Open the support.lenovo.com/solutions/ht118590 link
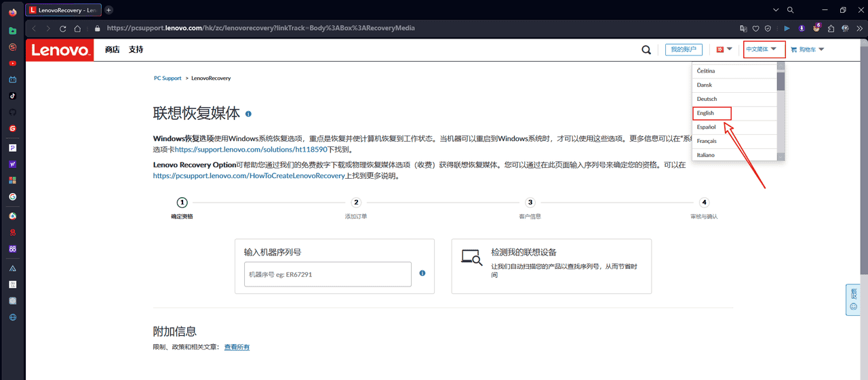This screenshot has width=868, height=380. (251, 149)
